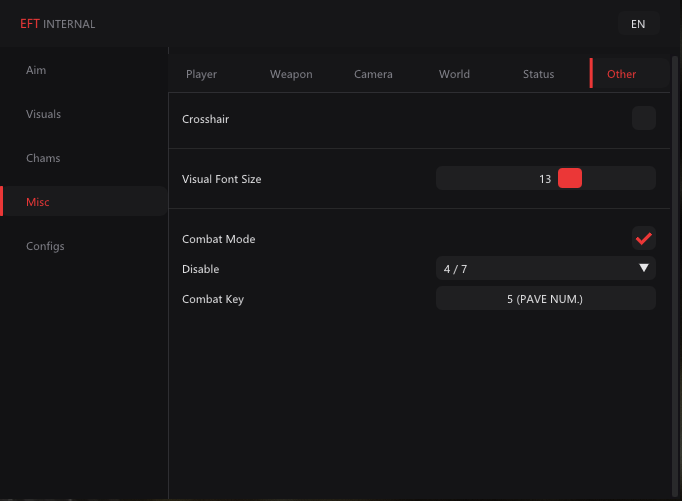
Task: Switch to the Weapon tab
Action: coord(291,74)
